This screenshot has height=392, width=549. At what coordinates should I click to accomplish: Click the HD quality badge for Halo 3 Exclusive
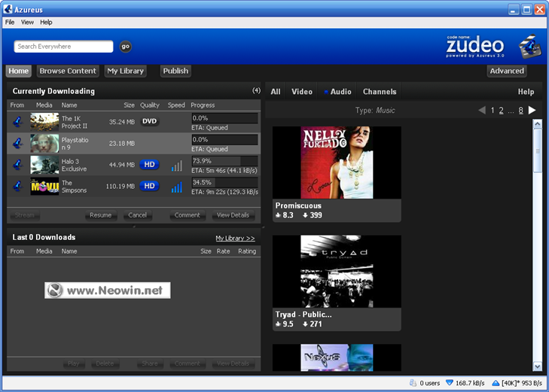[x=150, y=165]
